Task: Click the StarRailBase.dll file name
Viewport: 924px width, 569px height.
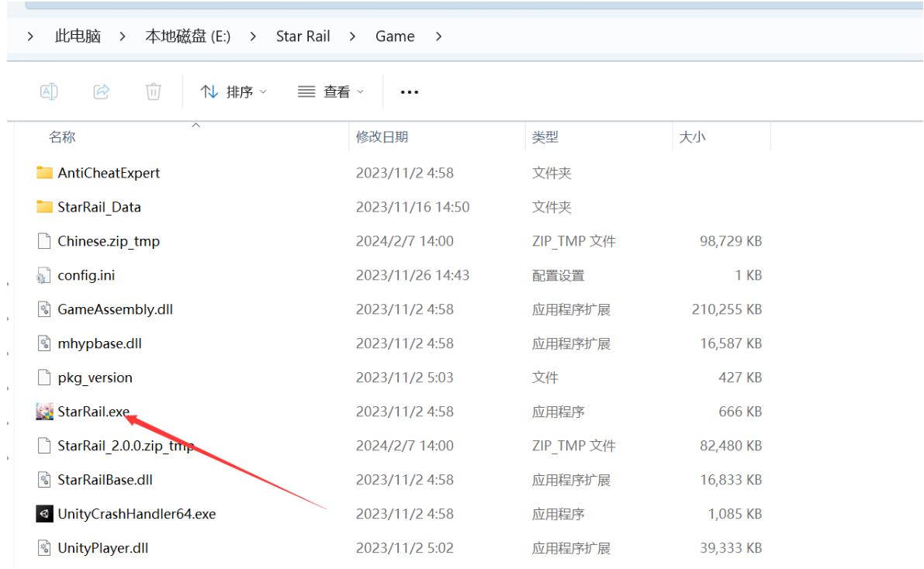Action: 105,480
